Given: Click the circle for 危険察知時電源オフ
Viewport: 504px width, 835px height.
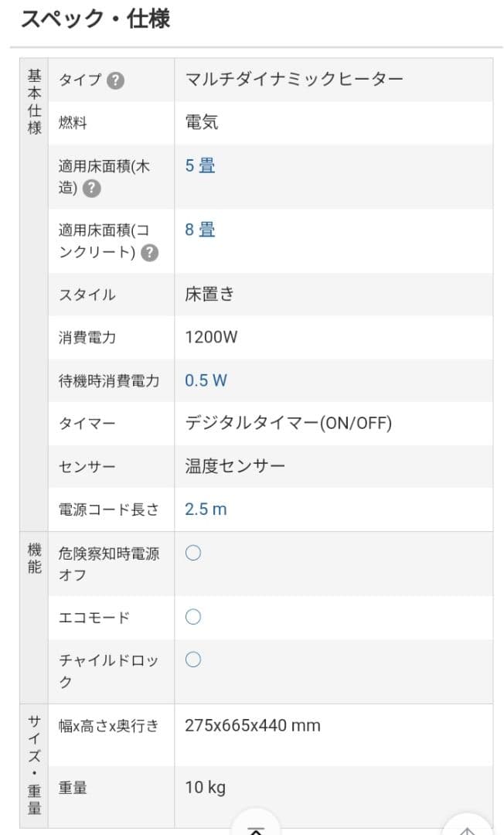Looking at the screenshot, I should click(192, 552).
